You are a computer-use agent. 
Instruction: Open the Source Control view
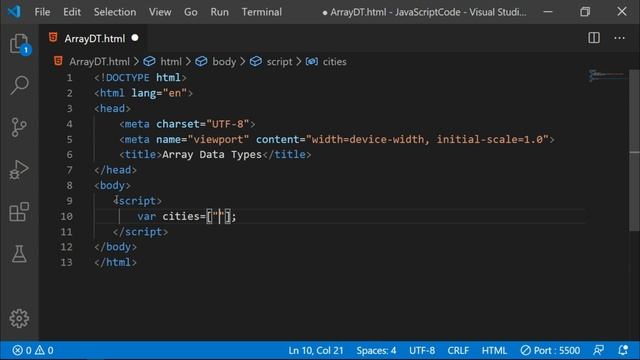pyautogui.click(x=19, y=127)
